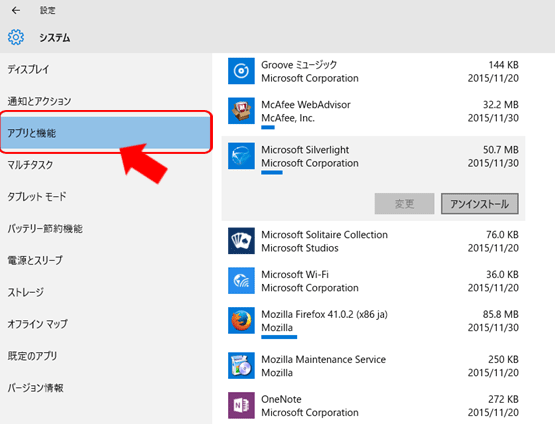Click the 36.0 KB size value
Screen dimensions: 555x424
pyautogui.click(x=502, y=275)
